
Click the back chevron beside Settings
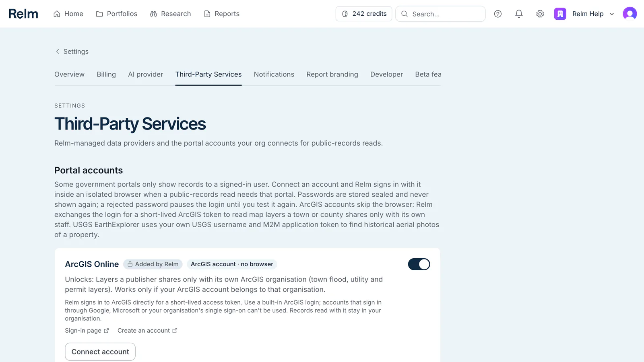click(58, 51)
